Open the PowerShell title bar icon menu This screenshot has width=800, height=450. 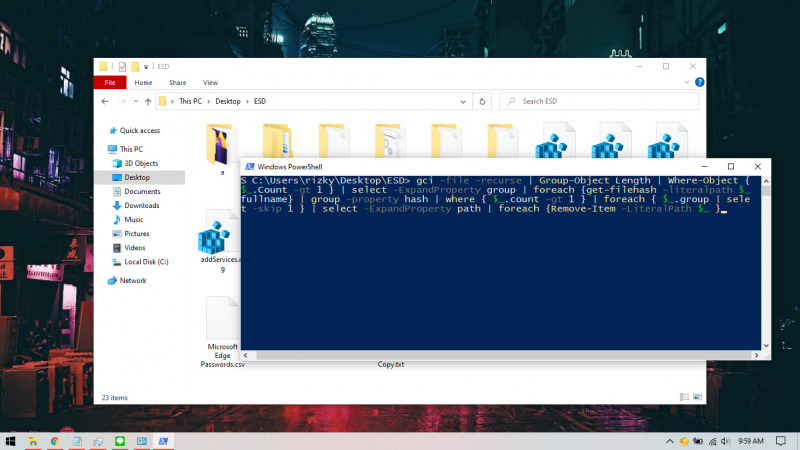[249, 167]
